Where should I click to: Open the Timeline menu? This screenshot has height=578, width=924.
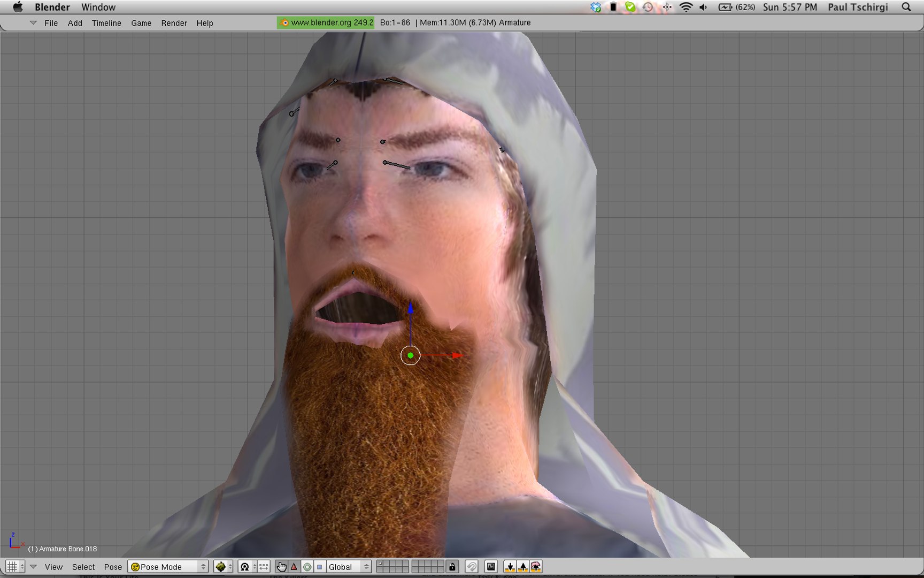[106, 23]
